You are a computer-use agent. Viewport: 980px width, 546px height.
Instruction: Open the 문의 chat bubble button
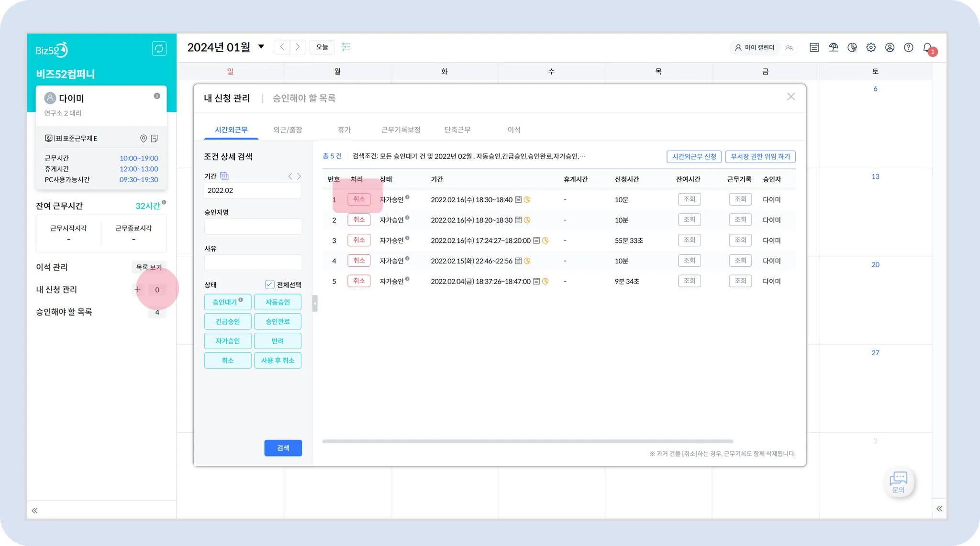pos(898,481)
